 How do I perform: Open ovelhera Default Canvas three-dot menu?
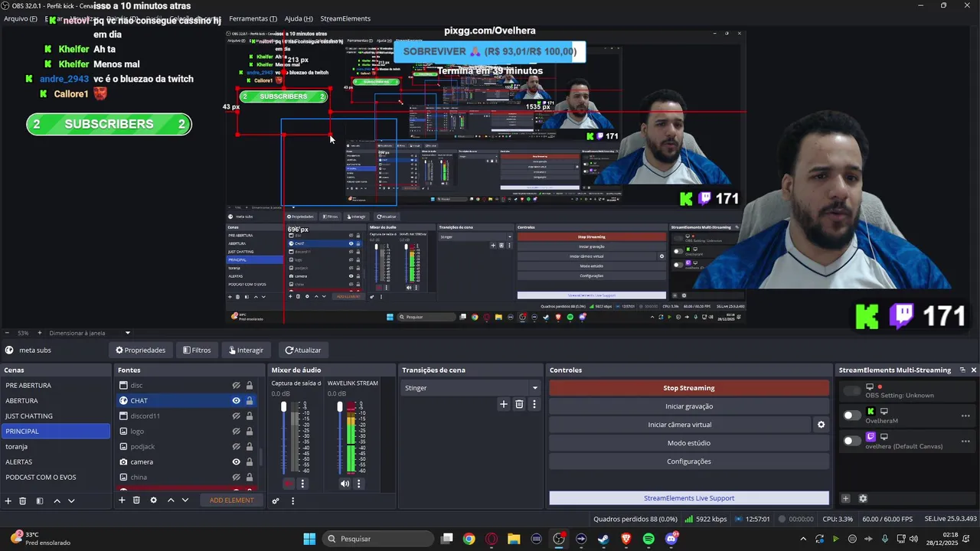[x=965, y=441]
